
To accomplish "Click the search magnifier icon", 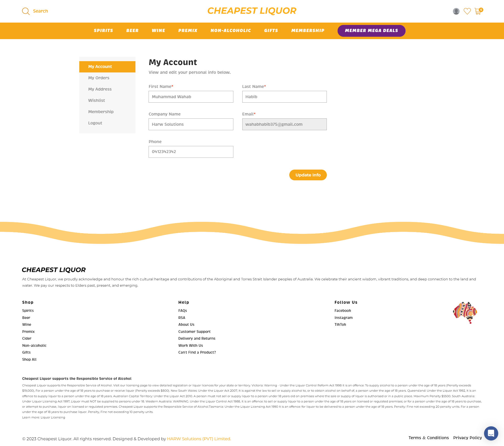I will tap(26, 11).
